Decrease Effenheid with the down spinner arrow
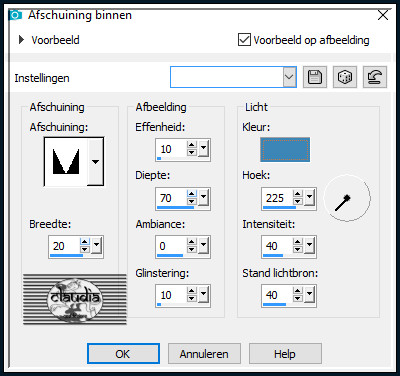The height and width of the screenshot is (376, 400). pos(192,152)
